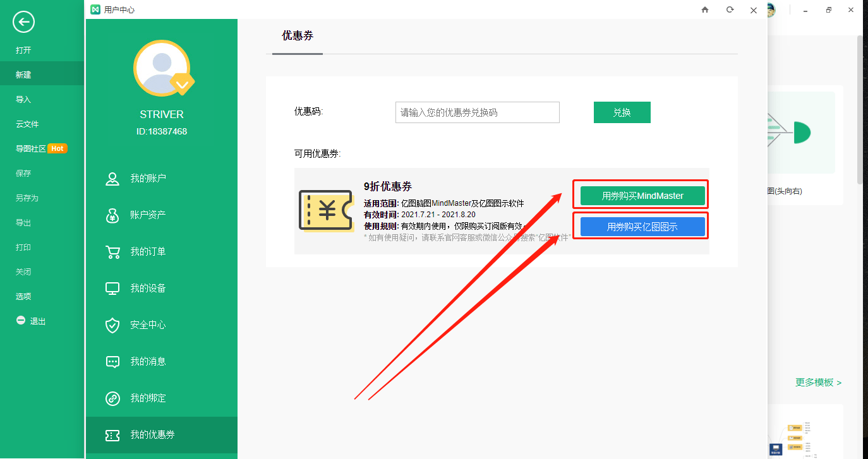Switch to the 优惠券 tab
The height and width of the screenshot is (459, 868).
(298, 36)
